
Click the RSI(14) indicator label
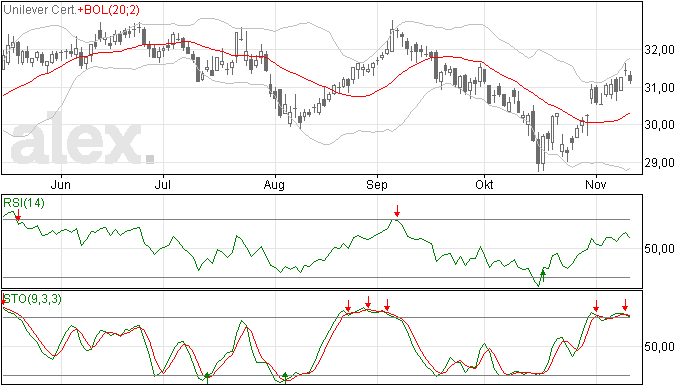click(x=24, y=203)
